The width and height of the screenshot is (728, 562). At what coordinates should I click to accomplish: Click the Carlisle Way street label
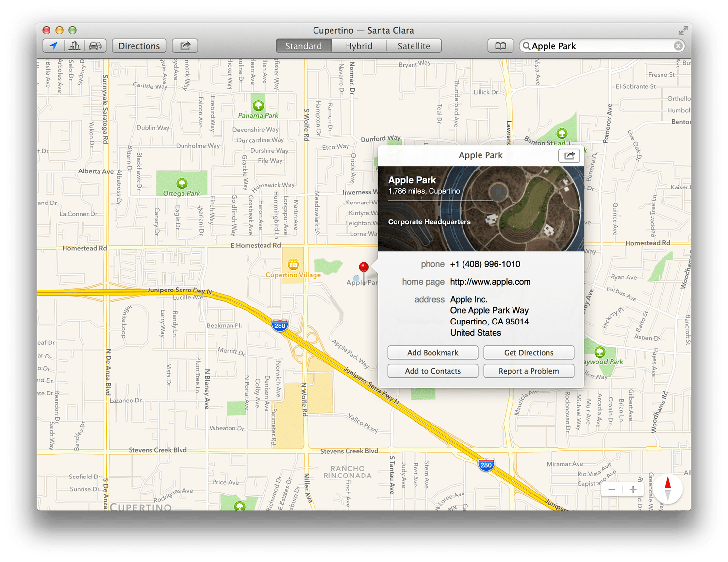coord(150,86)
